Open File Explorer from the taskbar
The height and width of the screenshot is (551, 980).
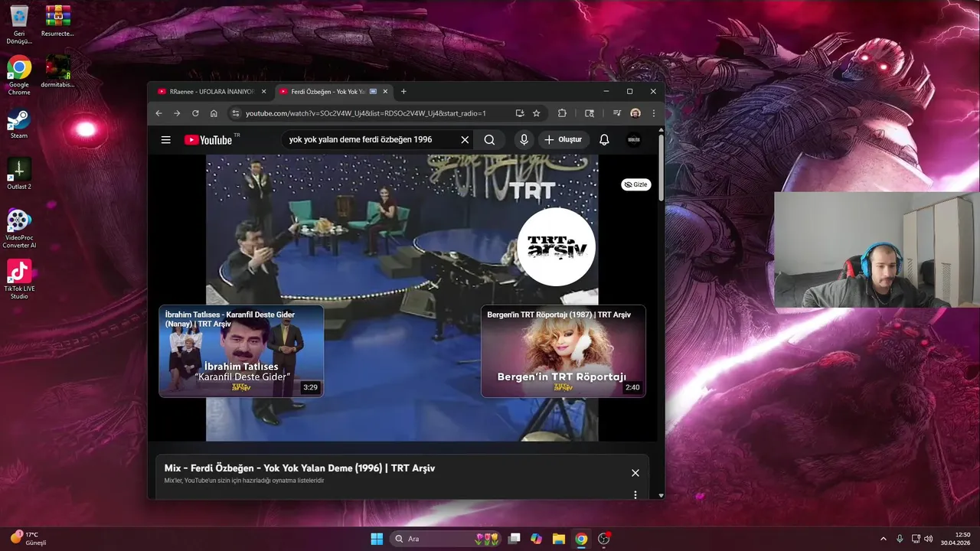(559, 539)
